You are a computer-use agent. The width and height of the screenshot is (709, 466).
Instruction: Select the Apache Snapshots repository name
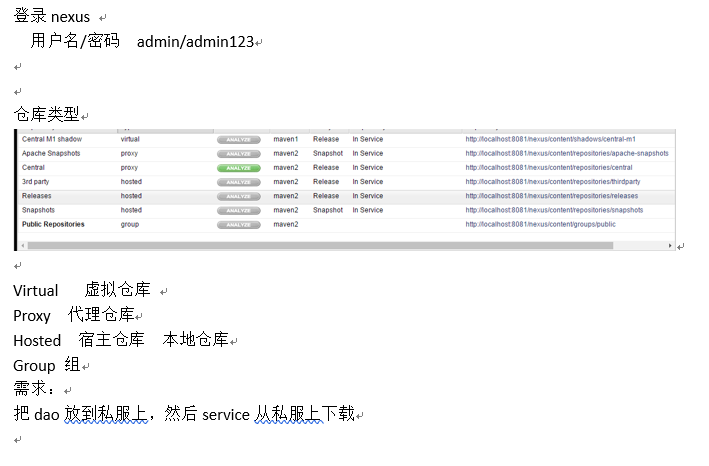pos(51,153)
